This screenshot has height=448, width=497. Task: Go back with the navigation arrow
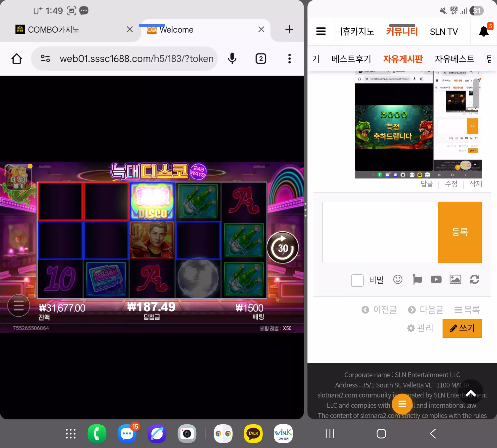pyautogui.click(x=433, y=434)
